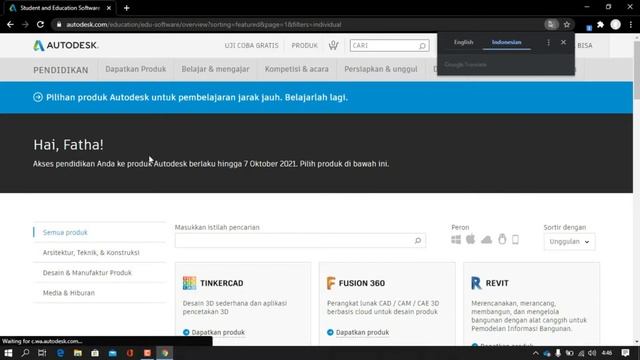Screen dimensions: 640x360
Task: Open the Unggulan sort dropdown
Action: (569, 242)
